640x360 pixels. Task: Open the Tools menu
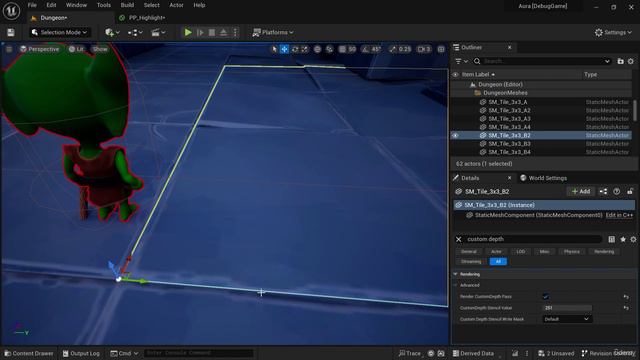tap(104, 5)
